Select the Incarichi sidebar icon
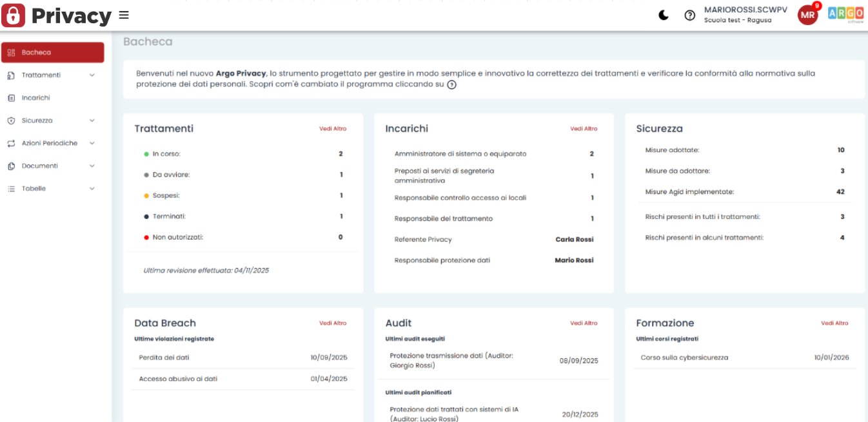The width and height of the screenshot is (868, 422). 11,98
